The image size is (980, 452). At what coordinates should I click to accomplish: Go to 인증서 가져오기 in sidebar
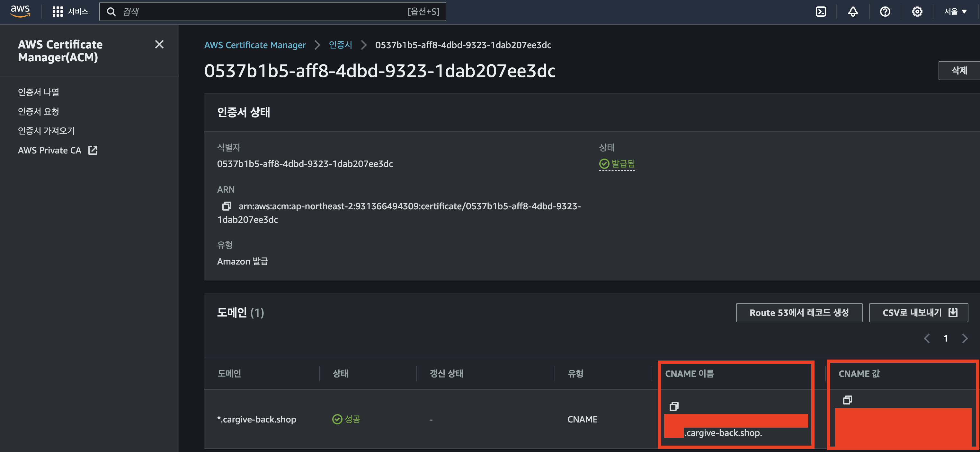tap(46, 131)
